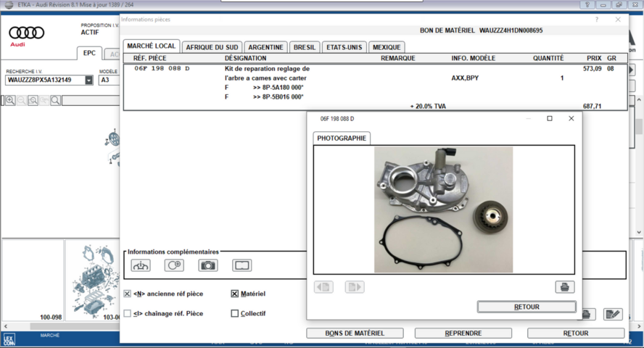Click RETOUR button in photograph window

pyautogui.click(x=527, y=307)
